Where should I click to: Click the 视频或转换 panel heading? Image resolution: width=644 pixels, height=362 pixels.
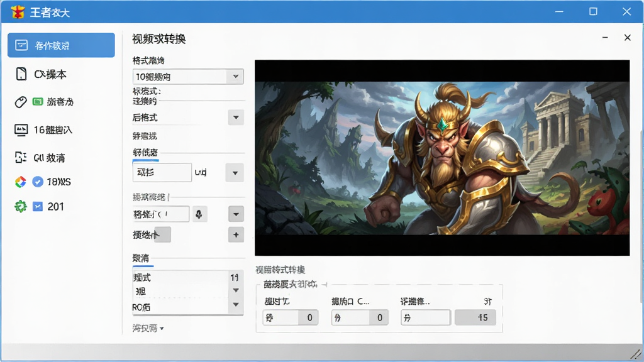[x=159, y=39]
